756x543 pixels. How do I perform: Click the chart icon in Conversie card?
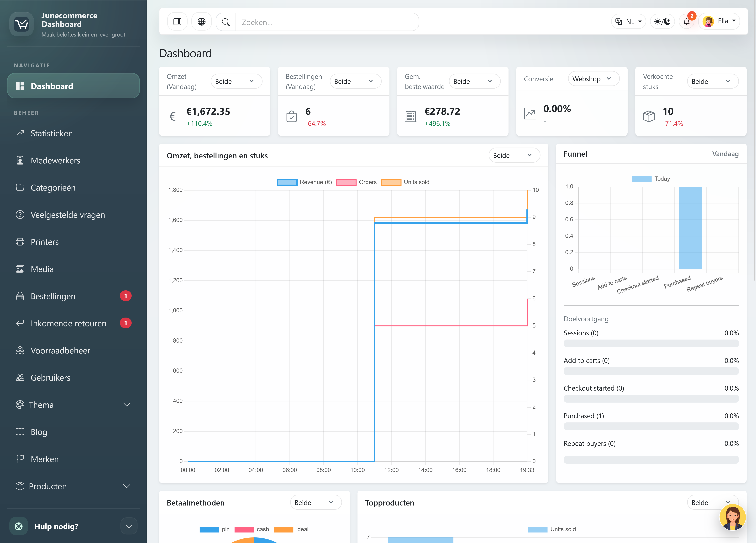tap(530, 114)
